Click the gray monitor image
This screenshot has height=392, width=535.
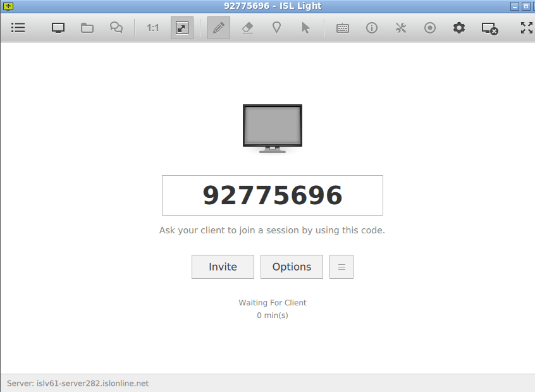click(273, 128)
